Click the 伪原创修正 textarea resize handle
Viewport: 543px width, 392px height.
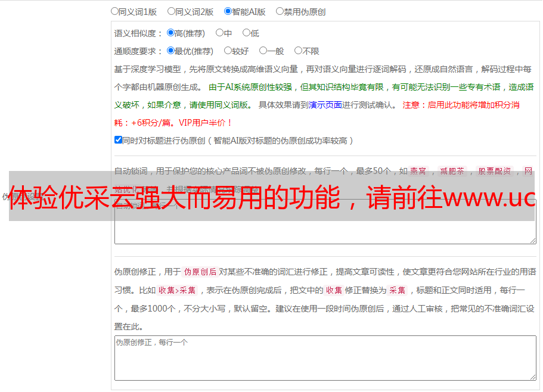[532, 377]
